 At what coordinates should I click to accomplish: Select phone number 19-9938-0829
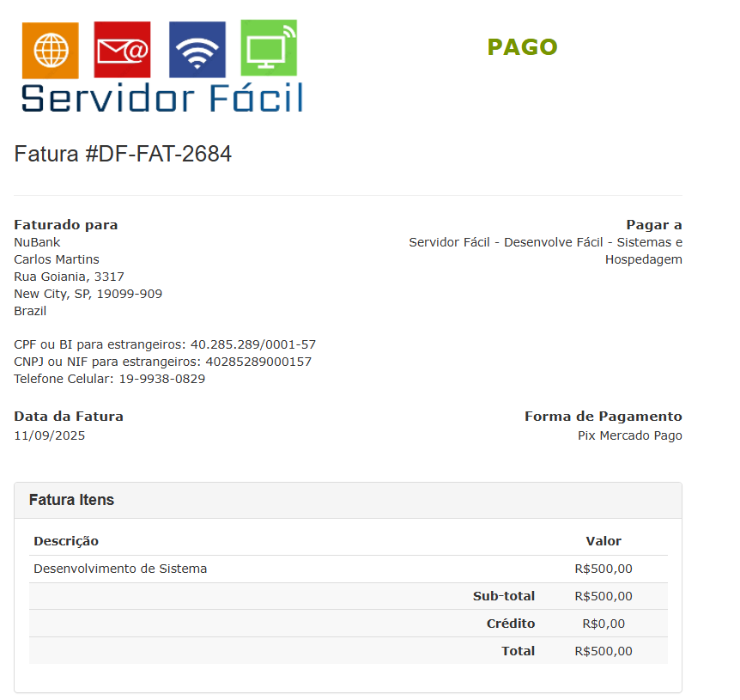tap(162, 379)
